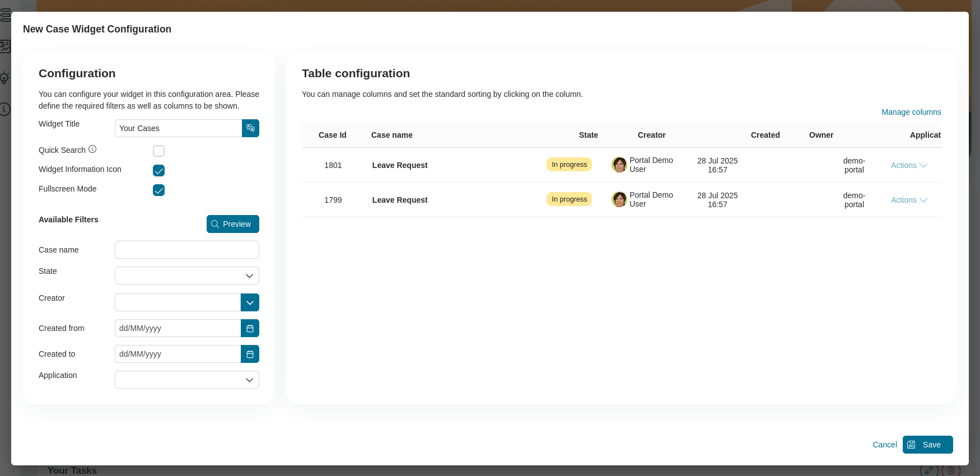The width and height of the screenshot is (980, 476).
Task: Click the case id 1801 cell
Action: [x=333, y=165]
